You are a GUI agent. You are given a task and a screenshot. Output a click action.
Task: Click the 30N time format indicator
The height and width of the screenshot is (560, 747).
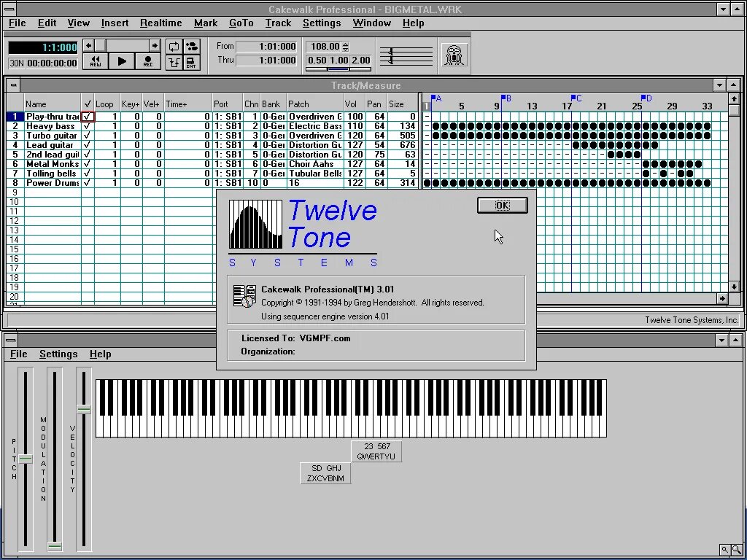click(17, 63)
